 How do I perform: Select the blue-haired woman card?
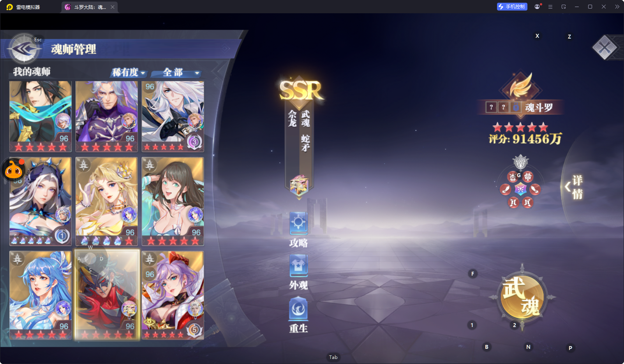tap(41, 295)
